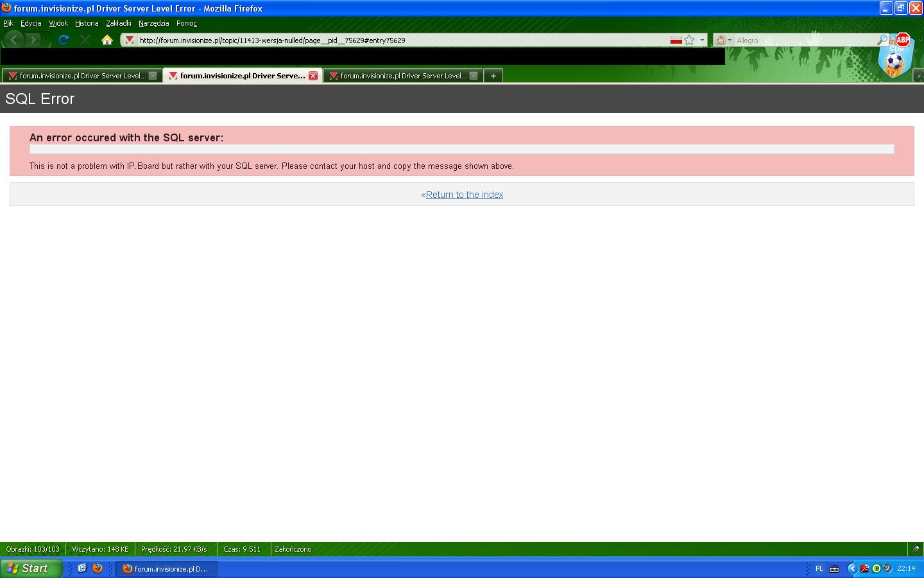This screenshot has width=924, height=578.
Task: Reload the current page
Action: click(63, 40)
